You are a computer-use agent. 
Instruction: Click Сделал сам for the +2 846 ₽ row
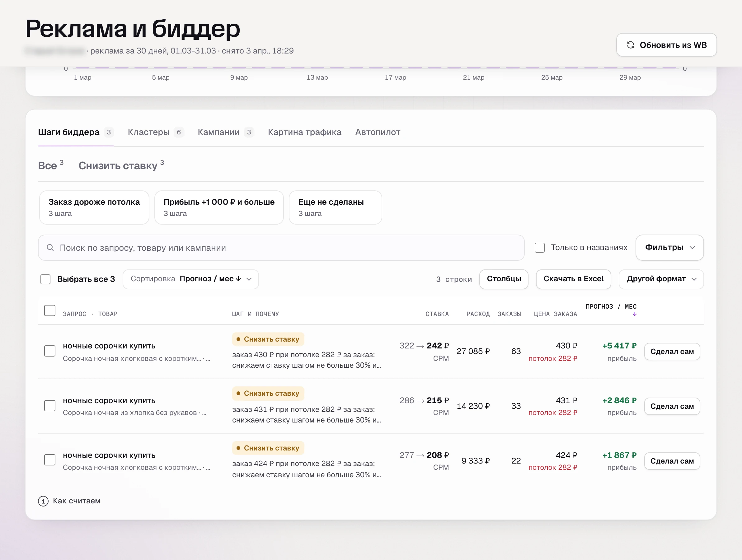[672, 406]
